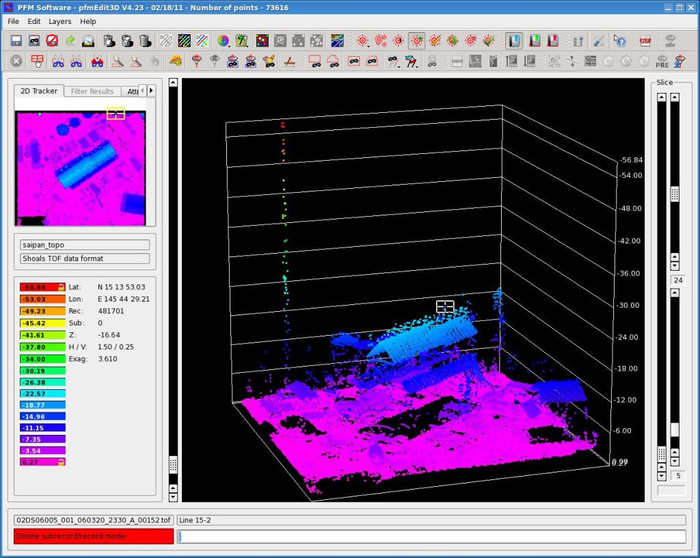
Task: Click the PRE filter icon
Action: pos(662,61)
